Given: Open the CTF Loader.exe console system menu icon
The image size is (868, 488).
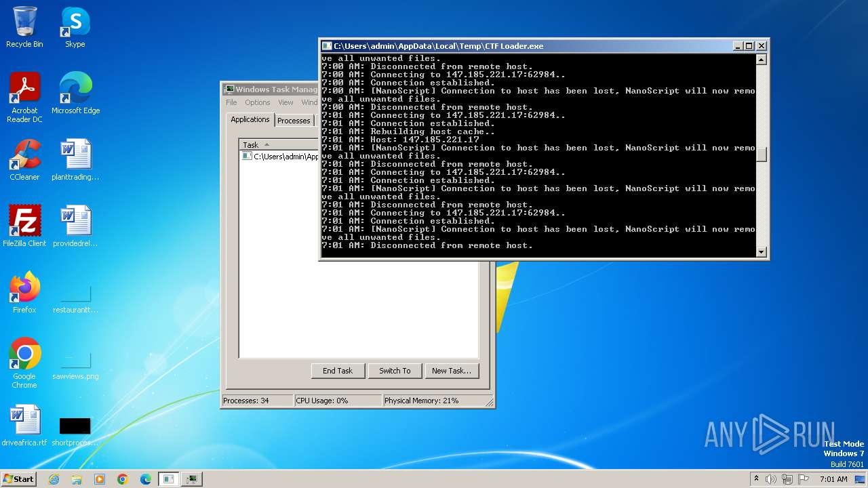Looking at the screenshot, I should [327, 46].
